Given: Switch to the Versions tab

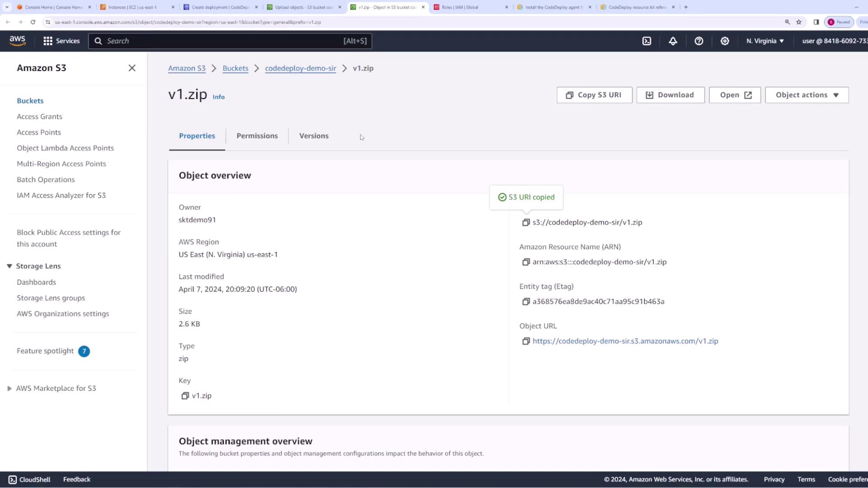Looking at the screenshot, I should [314, 136].
